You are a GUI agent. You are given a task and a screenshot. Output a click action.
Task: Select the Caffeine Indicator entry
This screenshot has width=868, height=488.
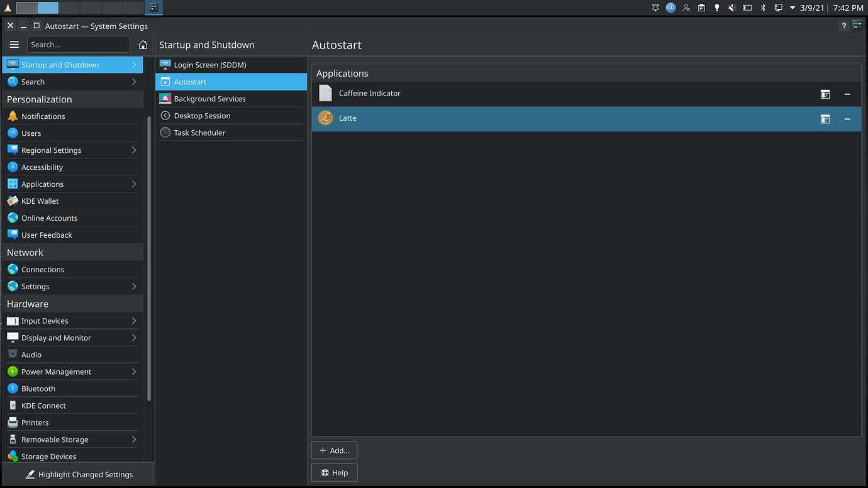coord(586,93)
